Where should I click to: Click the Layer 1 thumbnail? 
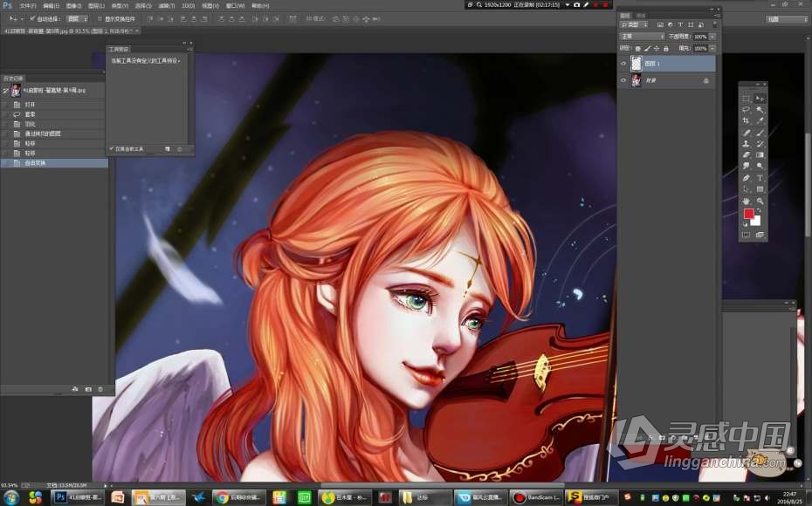(x=636, y=64)
